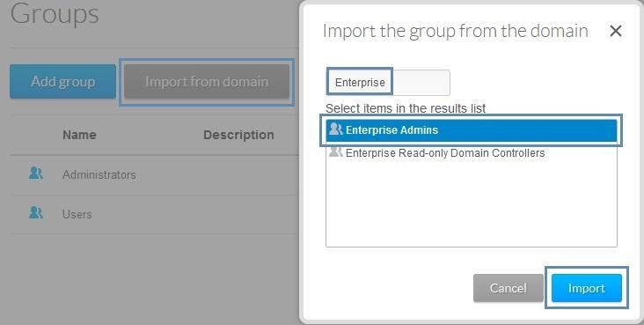Viewport: 644px width, 325px height.
Task: Click the Add group button
Action: pos(62,81)
